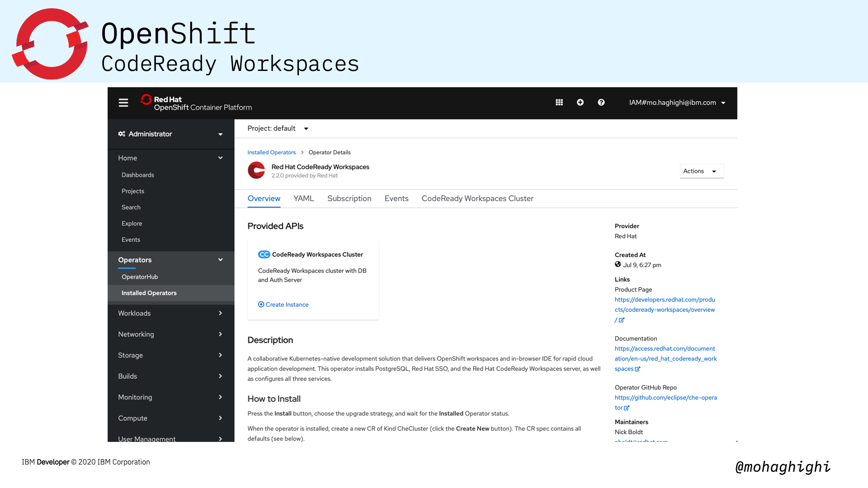
Task: Switch to the Subscription tab
Action: (349, 199)
